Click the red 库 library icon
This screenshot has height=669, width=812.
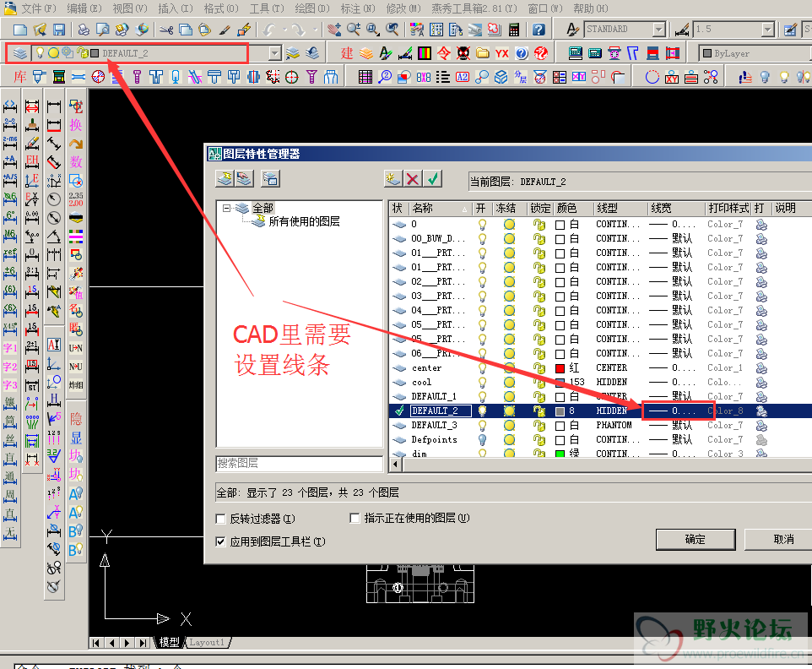point(19,77)
